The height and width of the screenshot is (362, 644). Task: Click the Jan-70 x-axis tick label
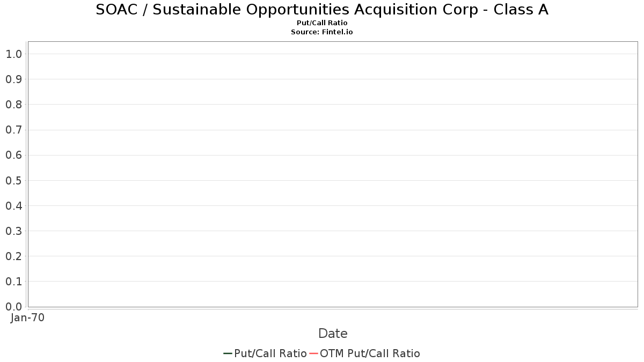coord(27,317)
